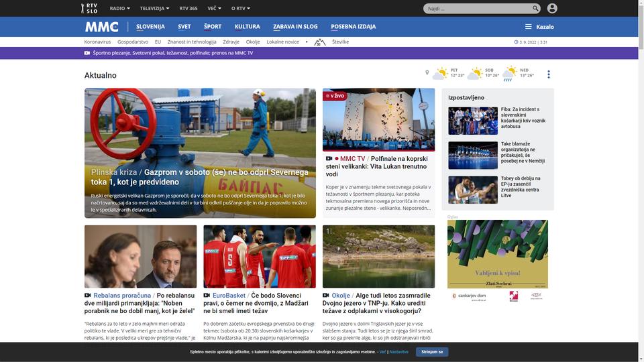Open Znanost in tehnologija subcategory
Image resolution: width=644 pixels, height=362 pixels.
tap(192, 42)
